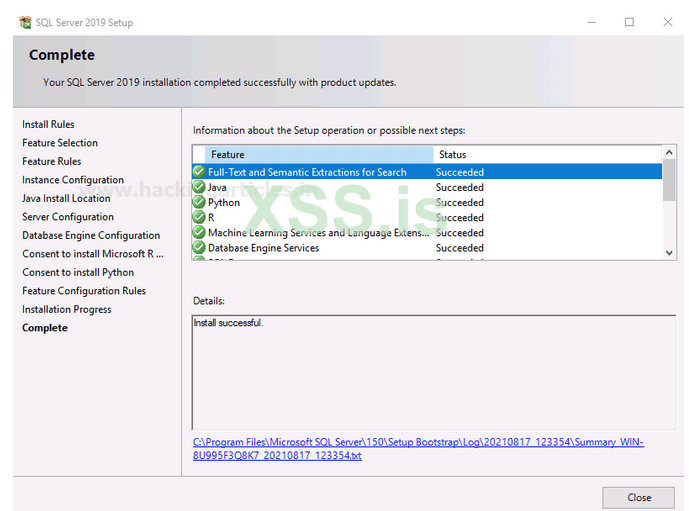This screenshot has width=689, height=511.
Task: Click the green check icon beside R
Action: (x=199, y=217)
